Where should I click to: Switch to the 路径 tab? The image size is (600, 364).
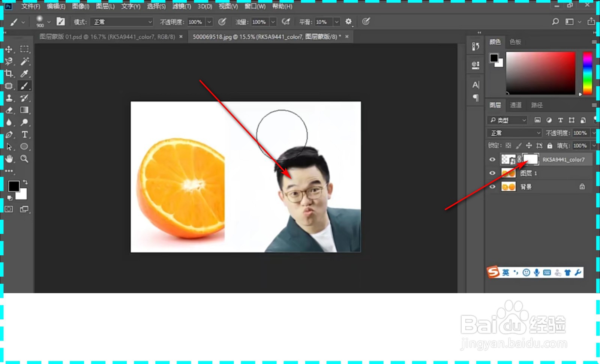click(x=537, y=105)
